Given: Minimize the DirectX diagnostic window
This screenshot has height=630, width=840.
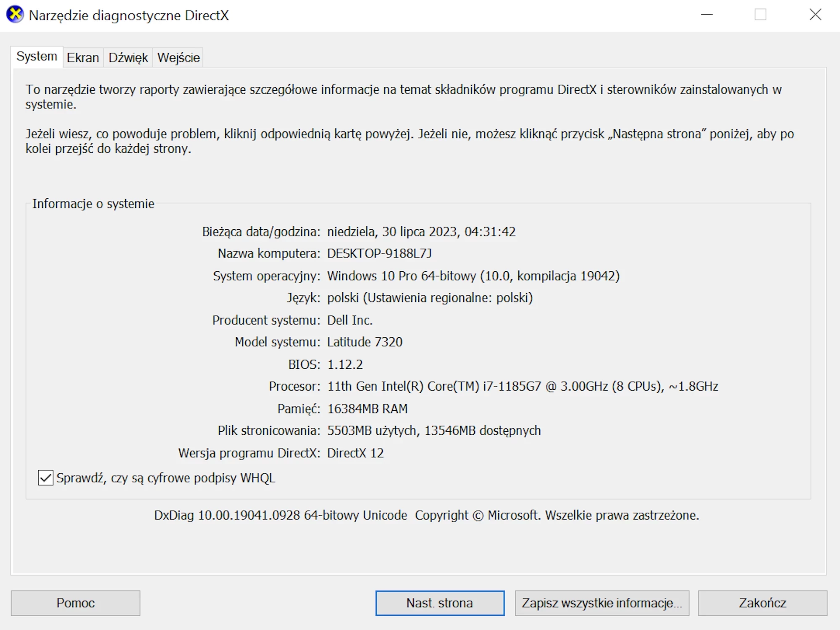Looking at the screenshot, I should point(707,15).
